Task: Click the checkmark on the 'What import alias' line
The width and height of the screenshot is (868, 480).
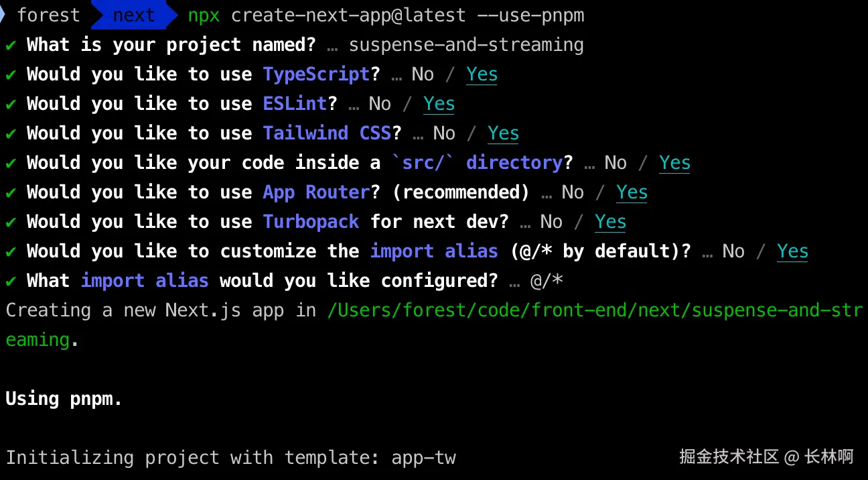Action: 11,281
